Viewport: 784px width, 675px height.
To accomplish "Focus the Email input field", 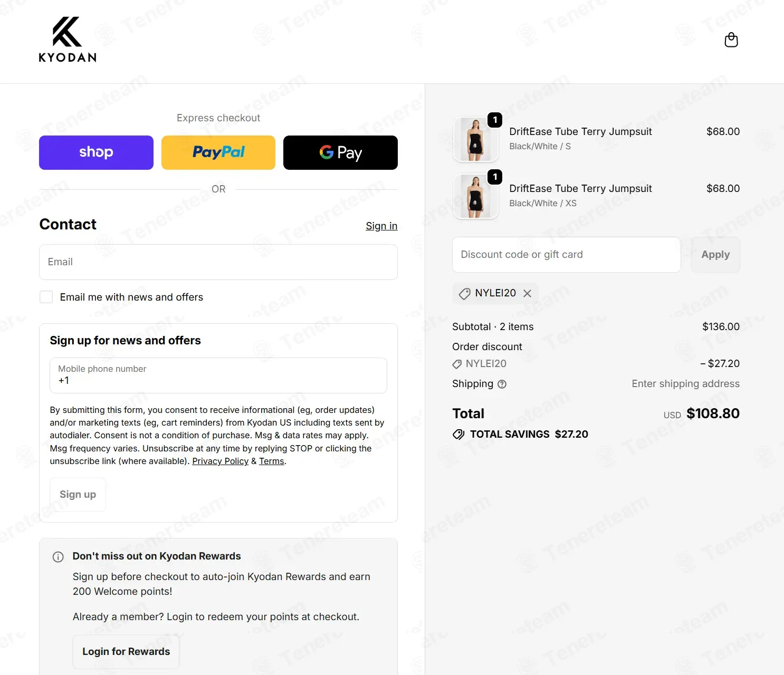I will pyautogui.click(x=218, y=262).
